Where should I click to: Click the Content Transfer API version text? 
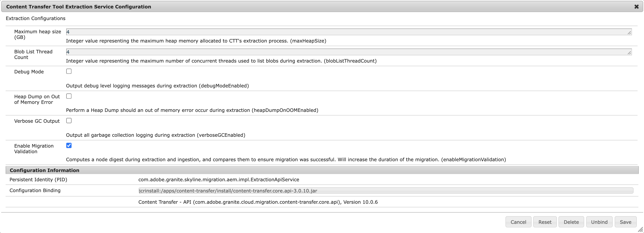tap(258, 202)
